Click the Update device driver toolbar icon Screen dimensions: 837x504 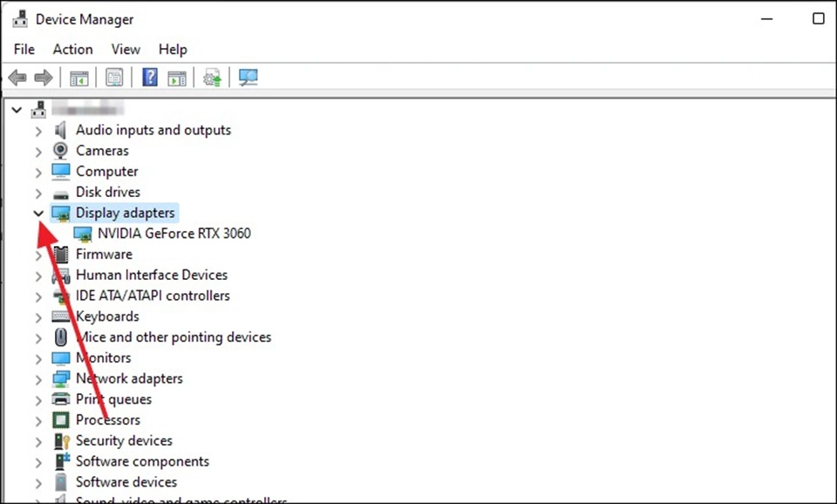(x=211, y=78)
